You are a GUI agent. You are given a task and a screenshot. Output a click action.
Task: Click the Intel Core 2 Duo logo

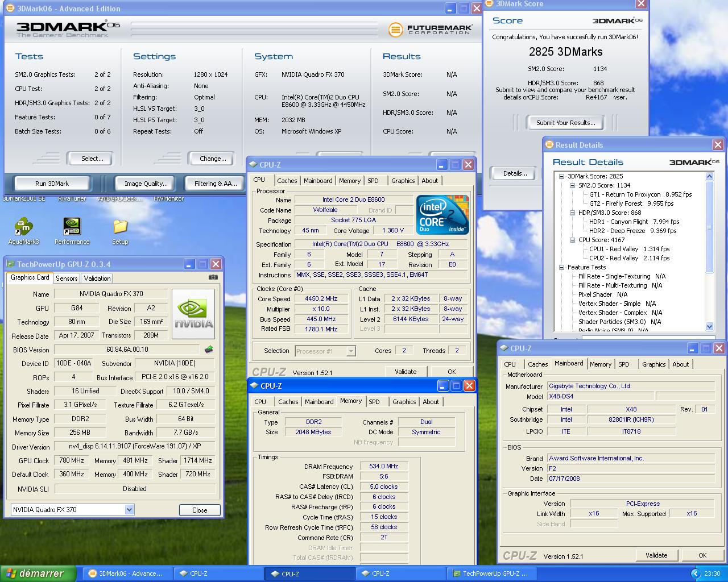(442, 215)
